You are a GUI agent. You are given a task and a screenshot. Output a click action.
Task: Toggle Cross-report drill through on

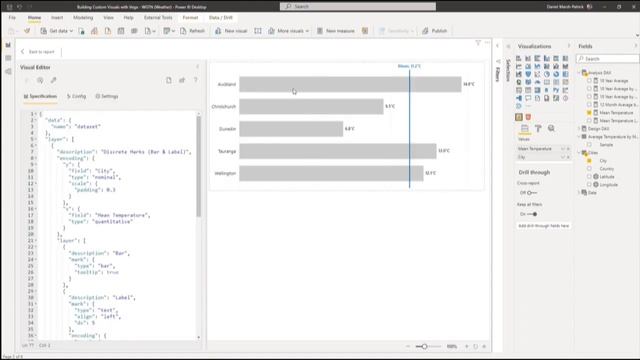tap(532, 193)
